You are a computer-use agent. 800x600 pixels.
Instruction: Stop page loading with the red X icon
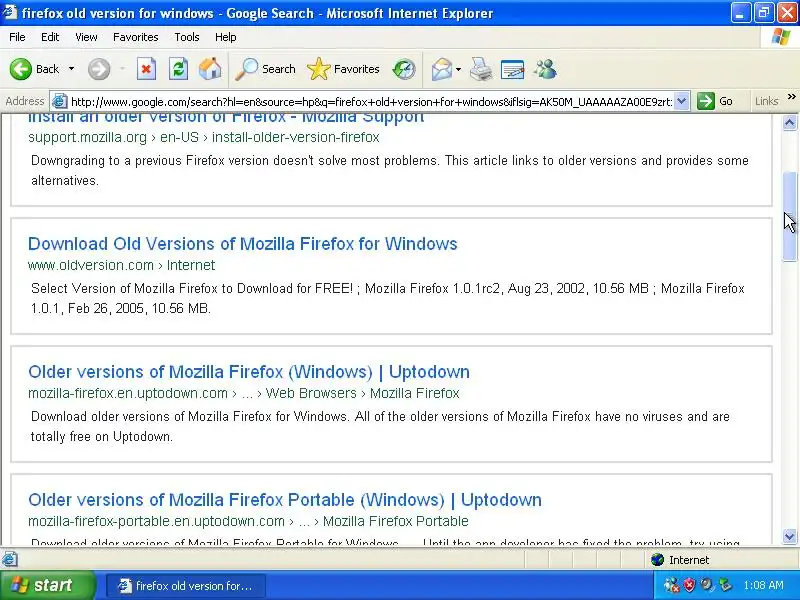coord(146,69)
